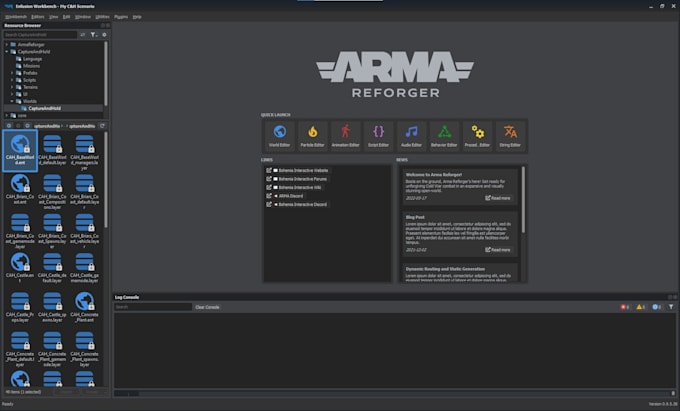Open the Editors menu

coord(38,17)
